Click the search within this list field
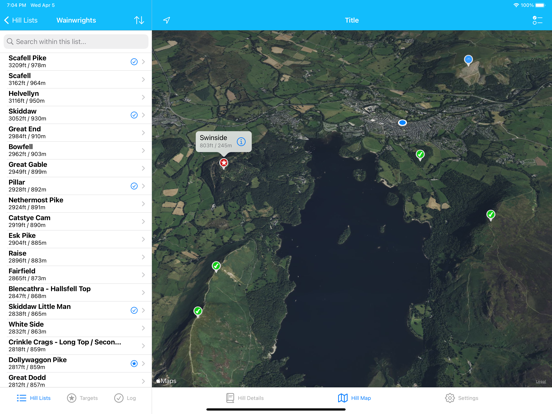Viewport: 552px width, 414px height. [76, 42]
